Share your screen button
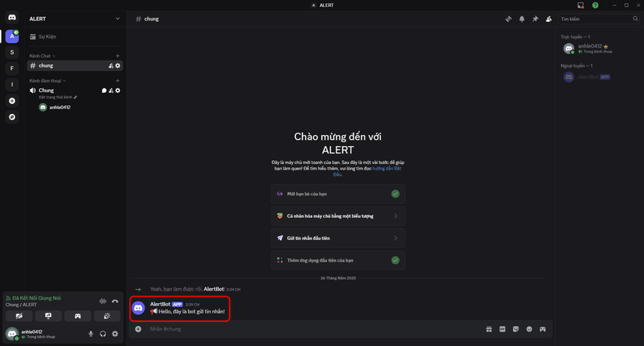Viewport: 644px width, 346px height. pos(48,316)
